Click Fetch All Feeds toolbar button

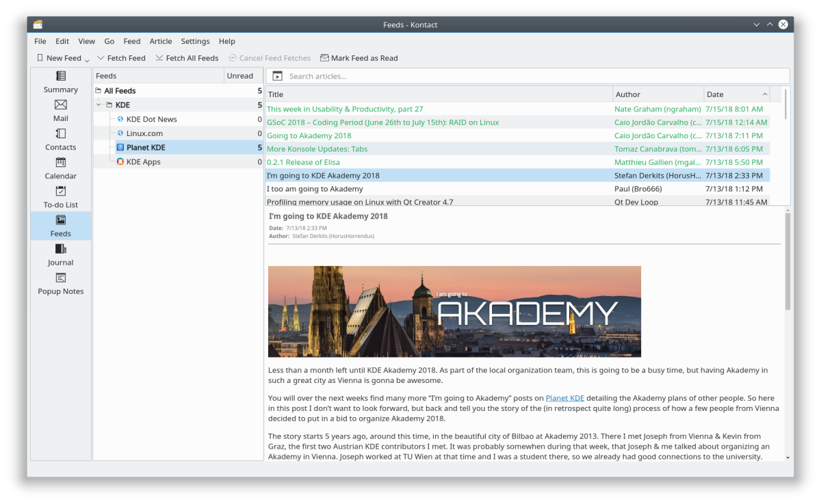pyautogui.click(x=187, y=58)
